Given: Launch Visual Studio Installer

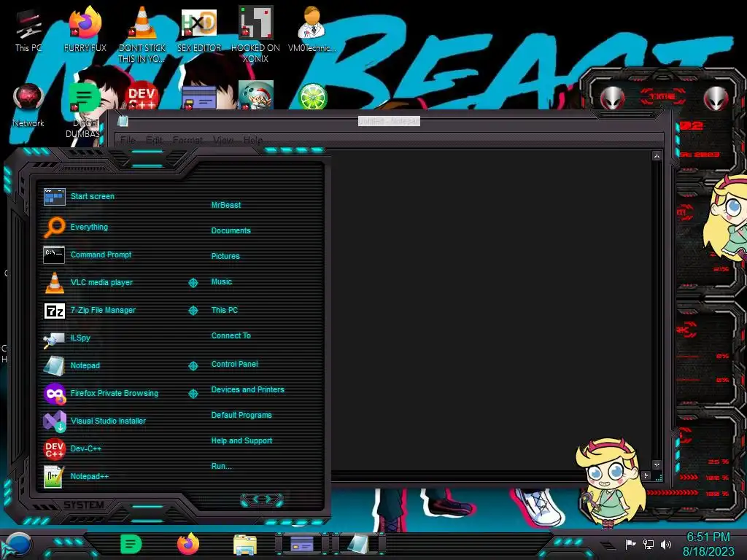Looking at the screenshot, I should 109,421.
